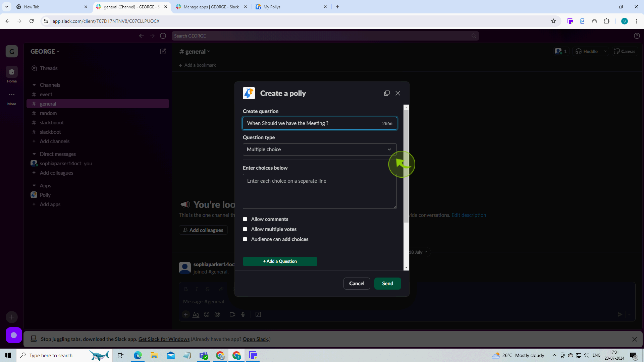Focus the Create question text field
The width and height of the screenshot is (644, 362).
[x=320, y=123]
